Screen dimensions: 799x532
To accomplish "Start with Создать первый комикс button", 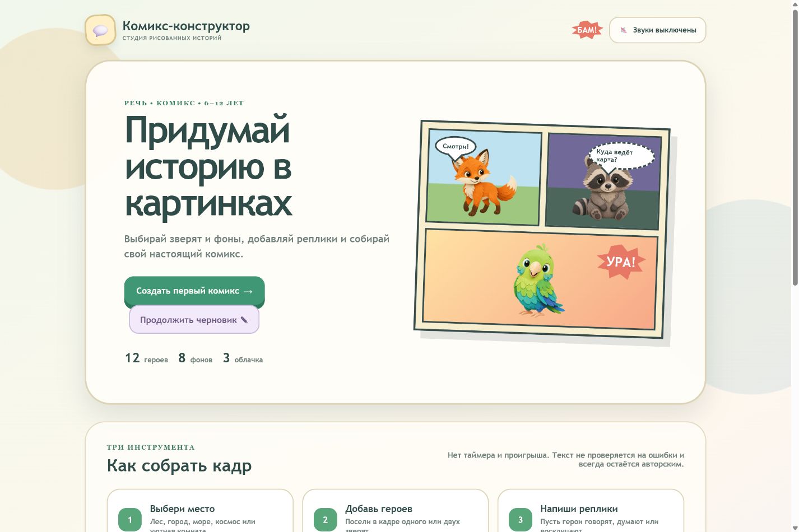I will pyautogui.click(x=194, y=291).
